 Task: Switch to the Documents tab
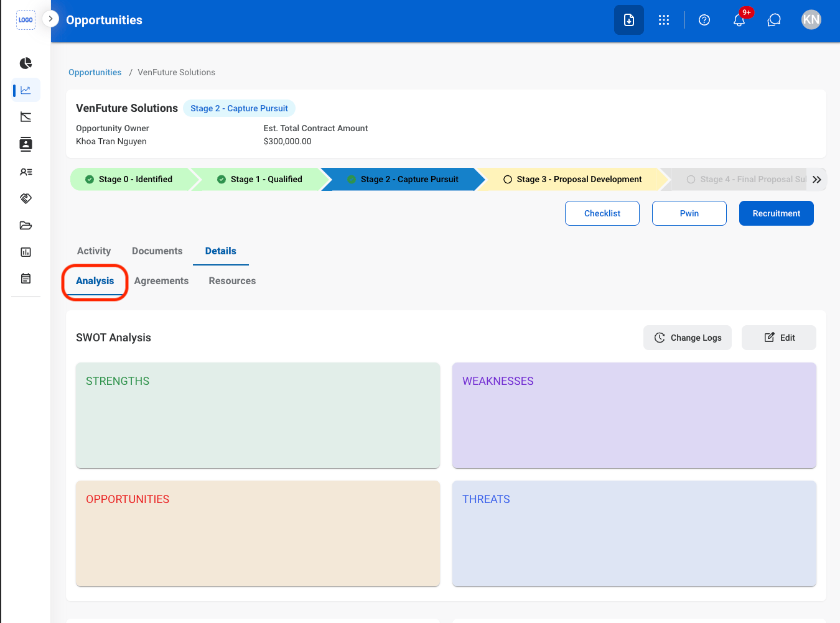(157, 251)
